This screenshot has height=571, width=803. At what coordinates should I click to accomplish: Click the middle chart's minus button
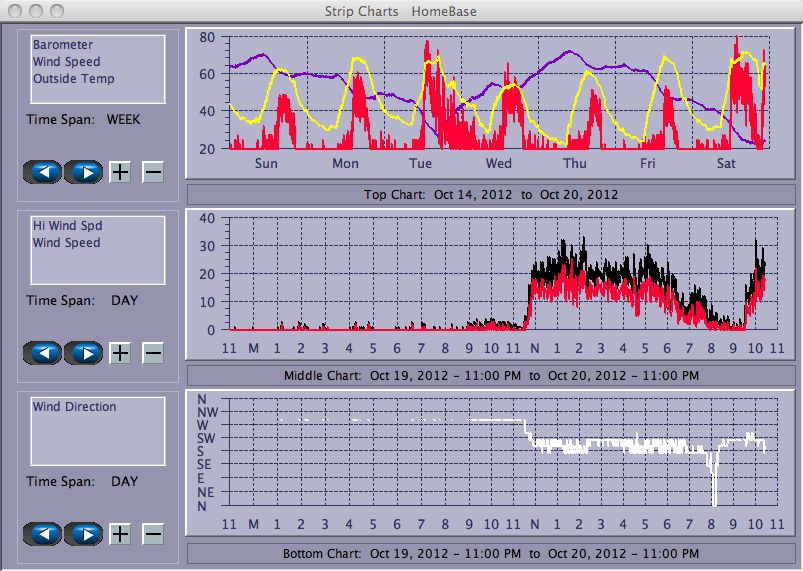tap(153, 353)
